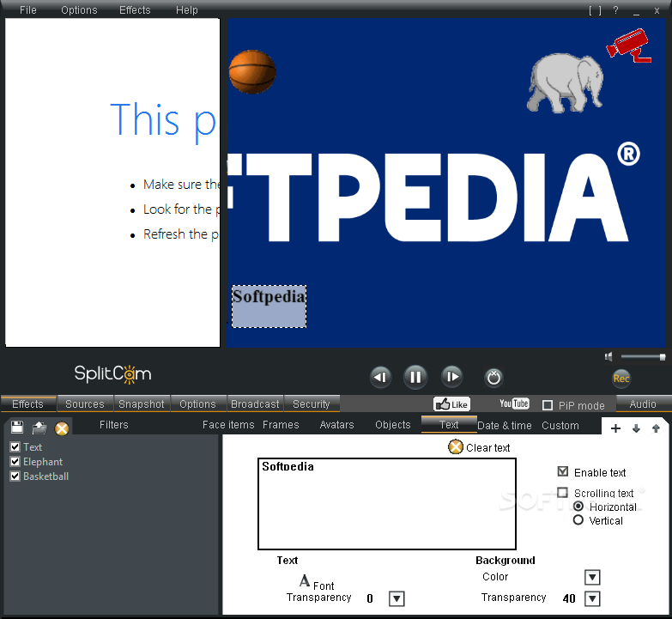Switch to the Broadcast tab
The width and height of the screenshot is (672, 619).
[x=255, y=404]
